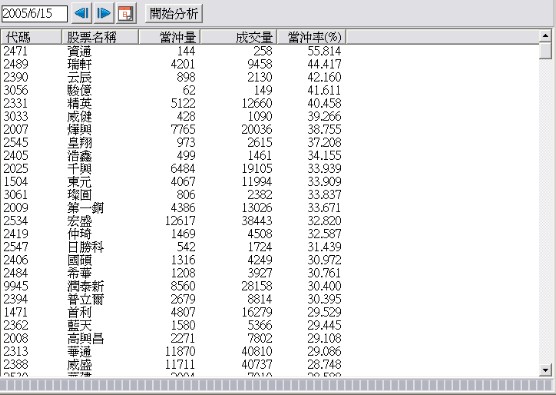This screenshot has height=395, width=556.
Task: Click the 開始分析 button
Action: [174, 13]
